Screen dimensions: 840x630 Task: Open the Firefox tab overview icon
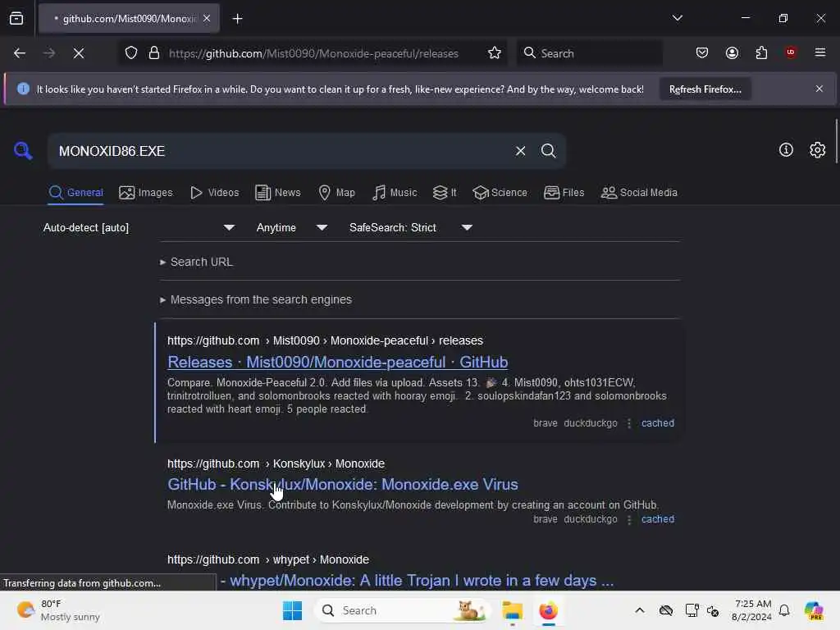pos(16,19)
